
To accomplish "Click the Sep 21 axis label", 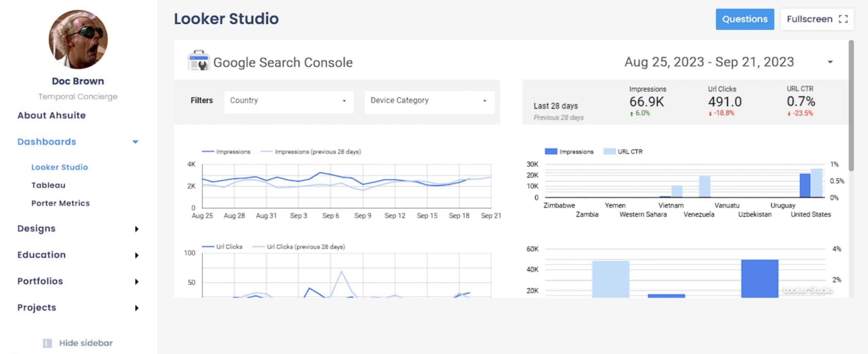I will click(491, 216).
